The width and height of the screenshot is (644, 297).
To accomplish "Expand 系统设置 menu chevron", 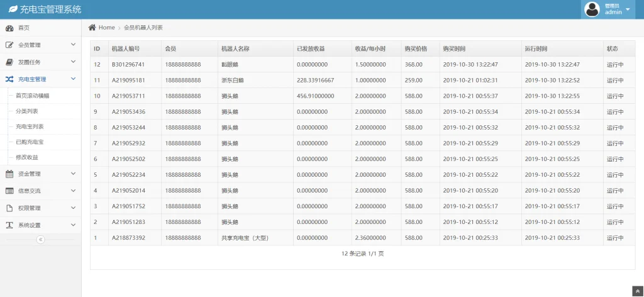I will (73, 225).
